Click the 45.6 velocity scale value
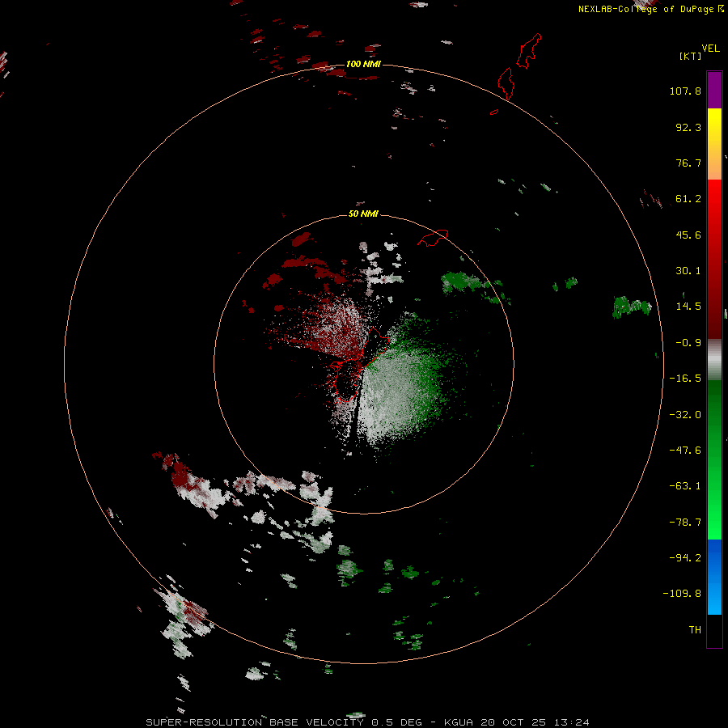Viewport: 728px width, 728px height. 688,235
